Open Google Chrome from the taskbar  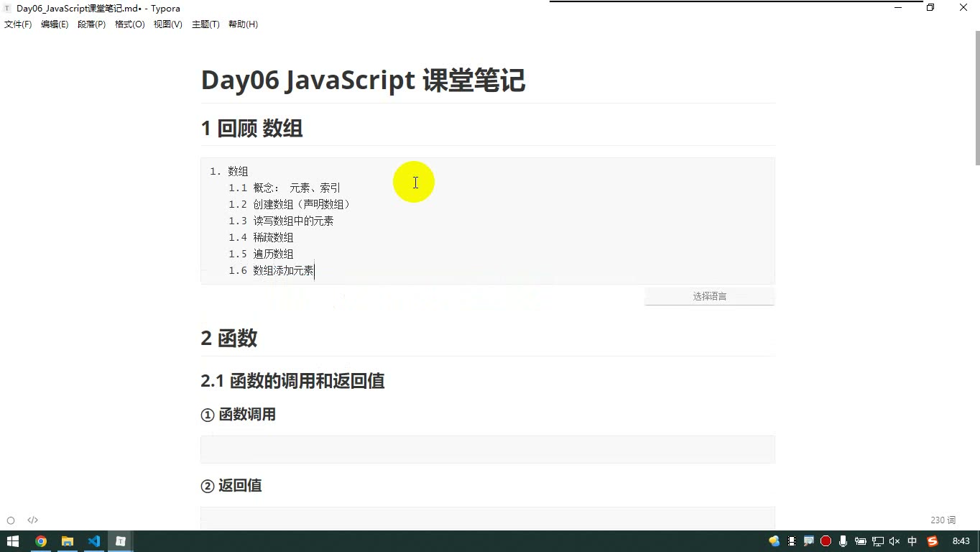(x=41, y=541)
